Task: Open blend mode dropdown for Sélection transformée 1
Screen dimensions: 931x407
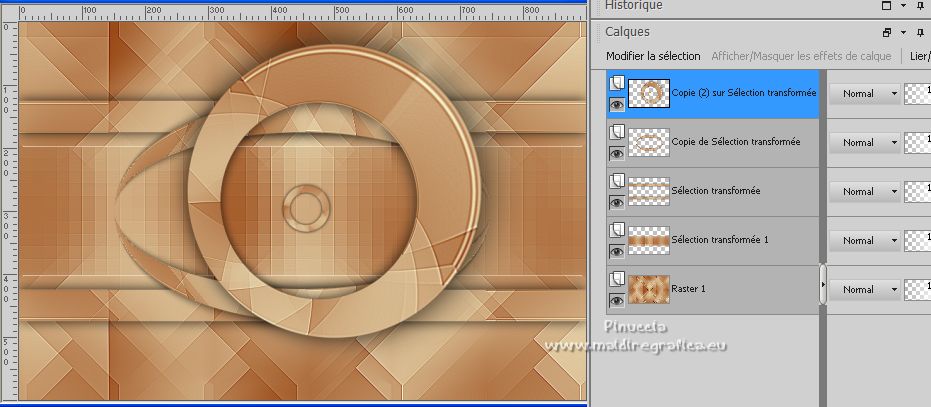Action: [x=864, y=241]
